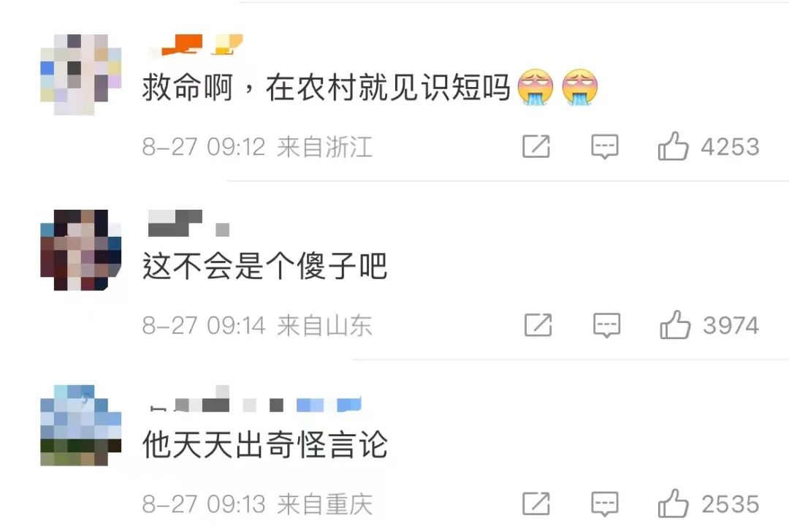Like the comment with 2535 likes
The height and width of the screenshot is (532, 789).
[x=673, y=503]
